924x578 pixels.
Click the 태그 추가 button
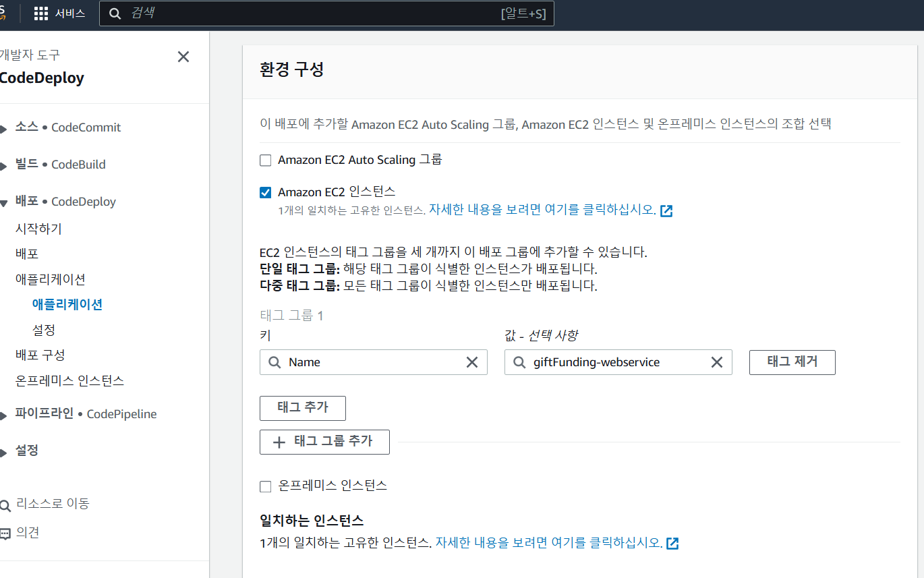pyautogui.click(x=303, y=408)
